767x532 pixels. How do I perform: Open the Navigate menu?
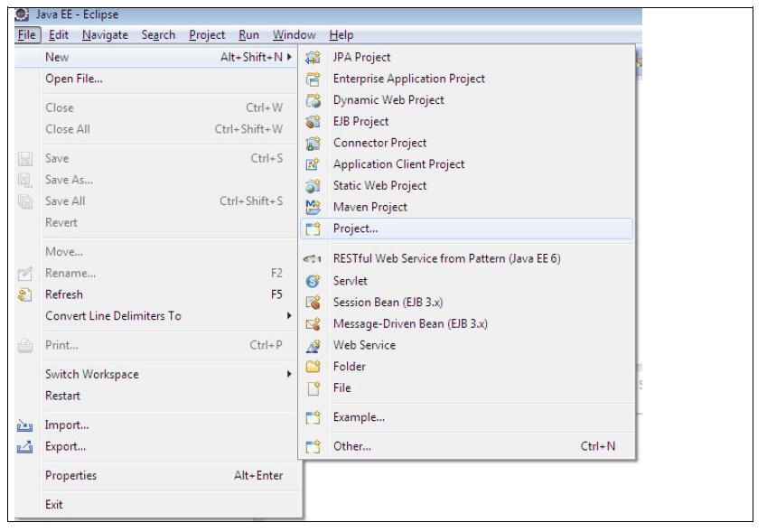[105, 35]
